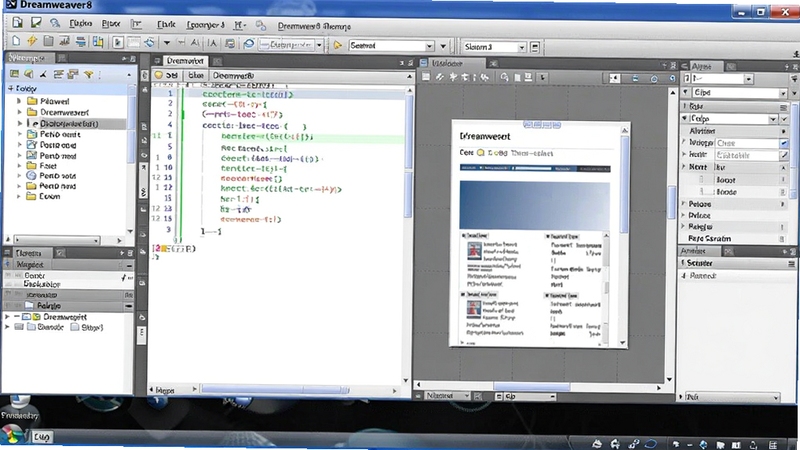
Task: Open the Skiom 3 dropdown in the toolbar
Action: click(x=521, y=47)
